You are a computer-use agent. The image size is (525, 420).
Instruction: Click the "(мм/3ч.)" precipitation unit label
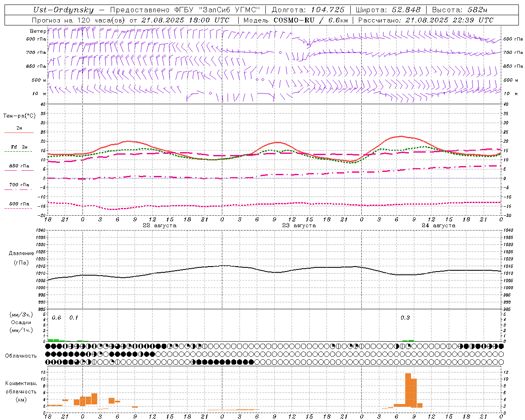point(21,315)
